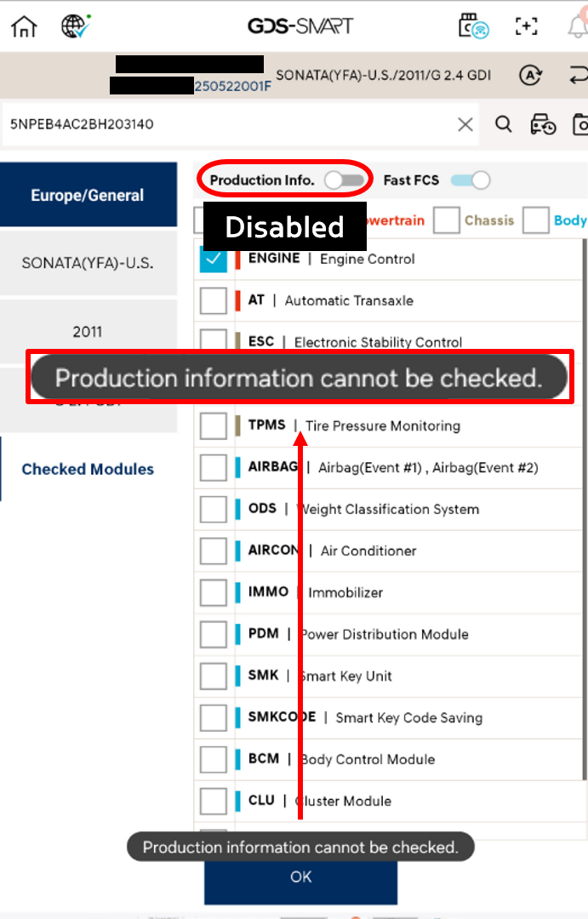588x919 pixels.
Task: Expand the Body system group
Action: (x=534, y=220)
